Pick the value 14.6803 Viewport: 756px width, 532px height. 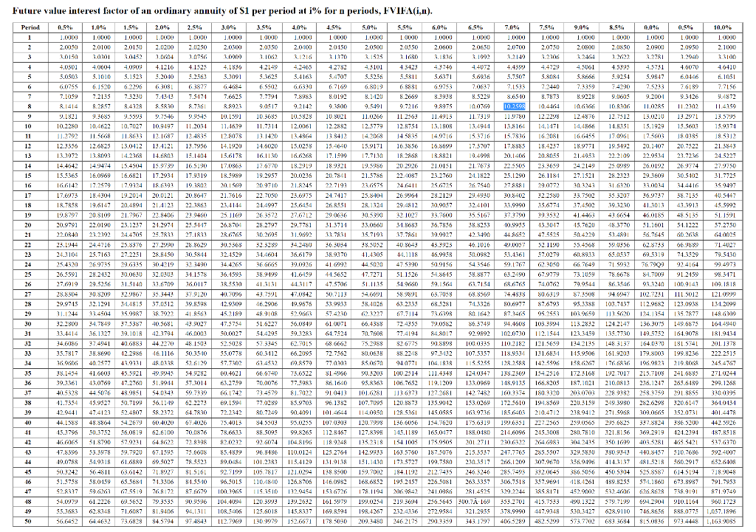(164, 156)
